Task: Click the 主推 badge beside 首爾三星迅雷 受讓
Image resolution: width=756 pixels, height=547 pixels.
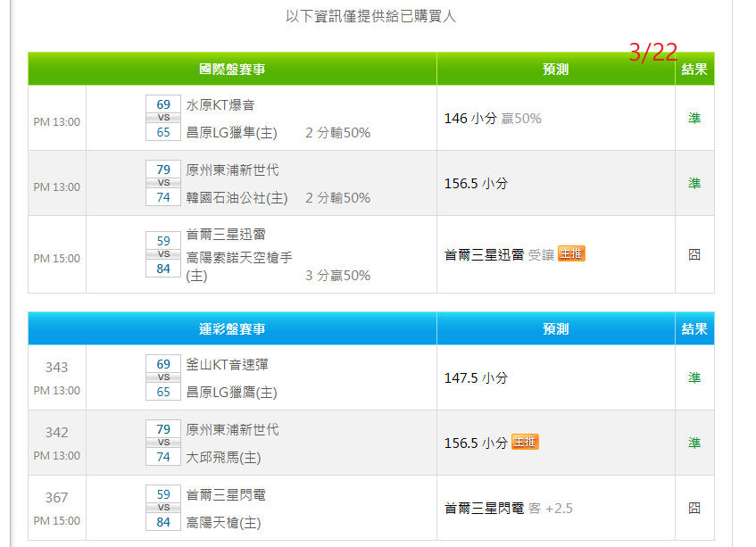Action: point(571,253)
